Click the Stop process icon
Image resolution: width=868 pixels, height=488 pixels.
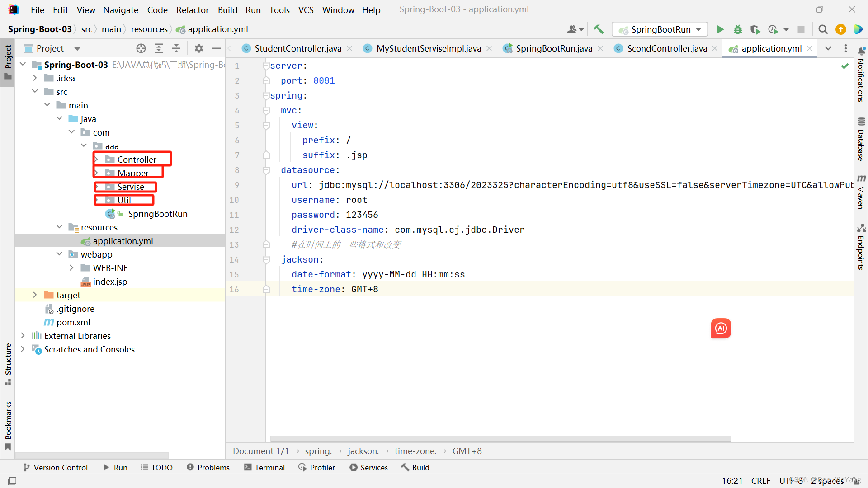pos(801,29)
